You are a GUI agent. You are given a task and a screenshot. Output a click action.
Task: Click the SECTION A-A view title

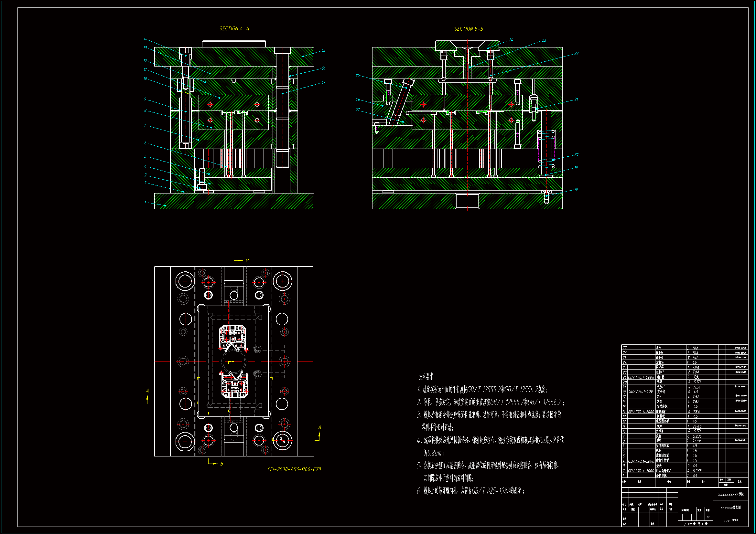(x=234, y=29)
